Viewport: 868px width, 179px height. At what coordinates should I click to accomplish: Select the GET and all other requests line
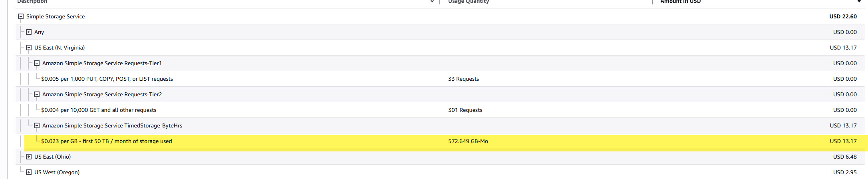[99, 110]
